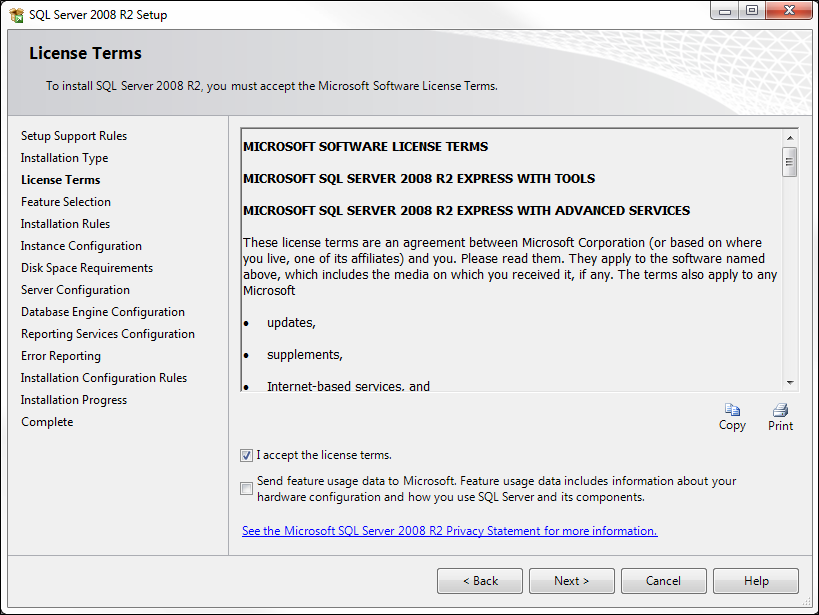Uncheck 'I accept the license terms'
819x615 pixels.
[x=247, y=455]
